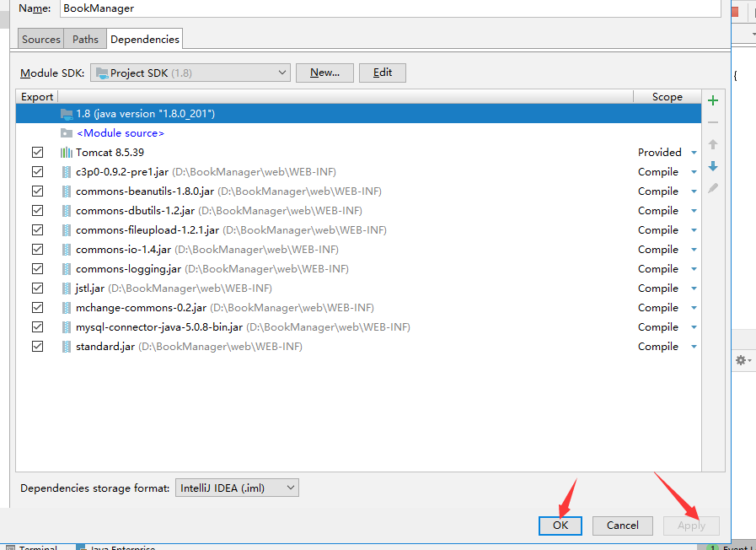Click the commons-io jar file icon
The image size is (756, 550).
(67, 250)
